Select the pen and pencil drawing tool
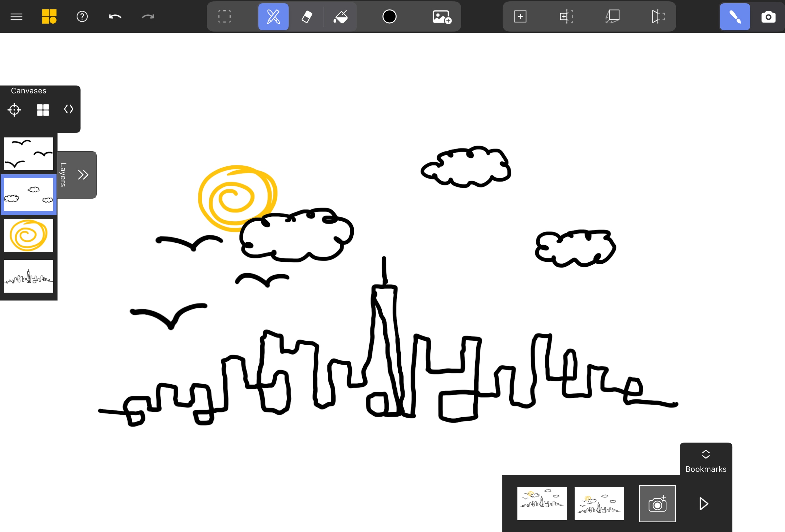 (273, 16)
